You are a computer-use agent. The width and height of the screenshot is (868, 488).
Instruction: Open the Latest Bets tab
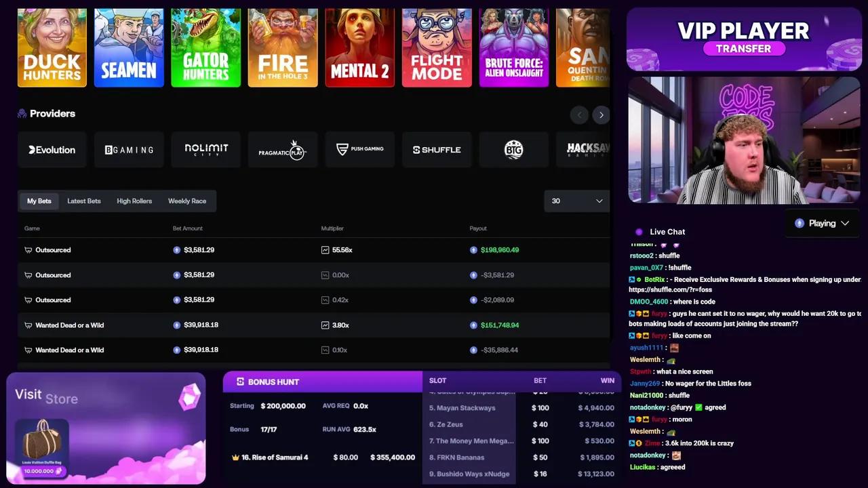pyautogui.click(x=84, y=201)
